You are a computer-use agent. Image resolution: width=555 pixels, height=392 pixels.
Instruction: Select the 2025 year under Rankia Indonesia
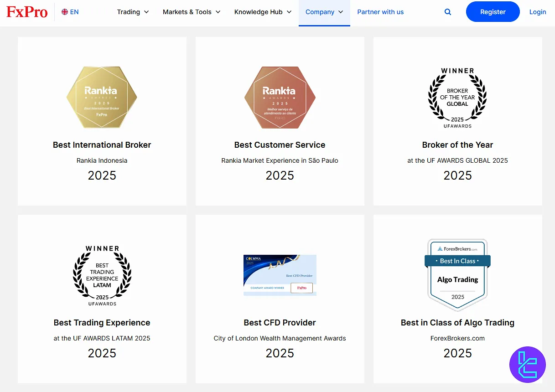tap(102, 175)
